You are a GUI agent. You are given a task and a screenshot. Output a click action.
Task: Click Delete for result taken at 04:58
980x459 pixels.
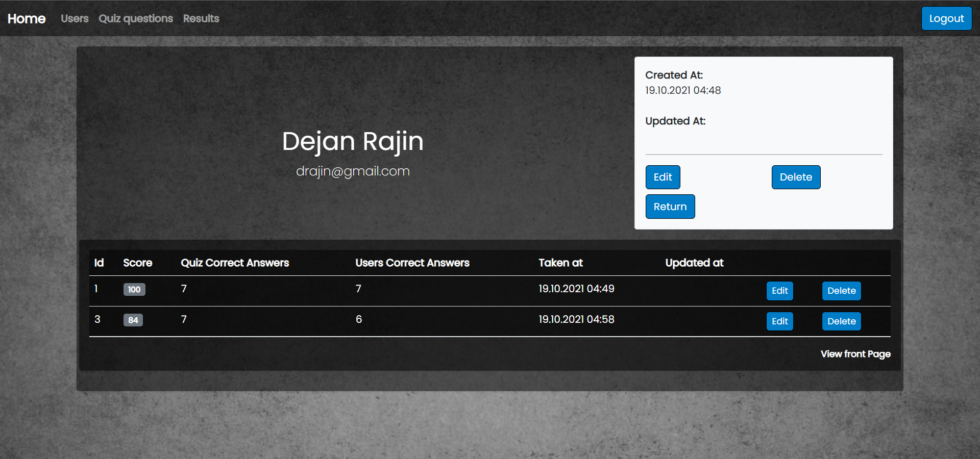841,321
